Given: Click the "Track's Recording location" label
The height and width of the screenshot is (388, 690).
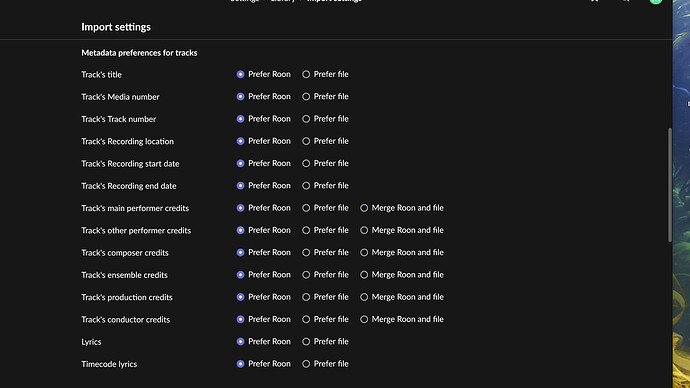Looking at the screenshot, I should 127,142.
